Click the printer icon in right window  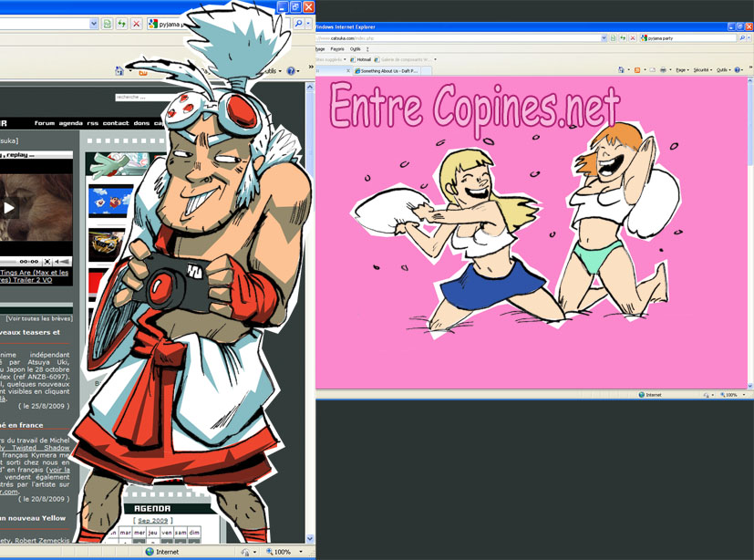click(663, 69)
